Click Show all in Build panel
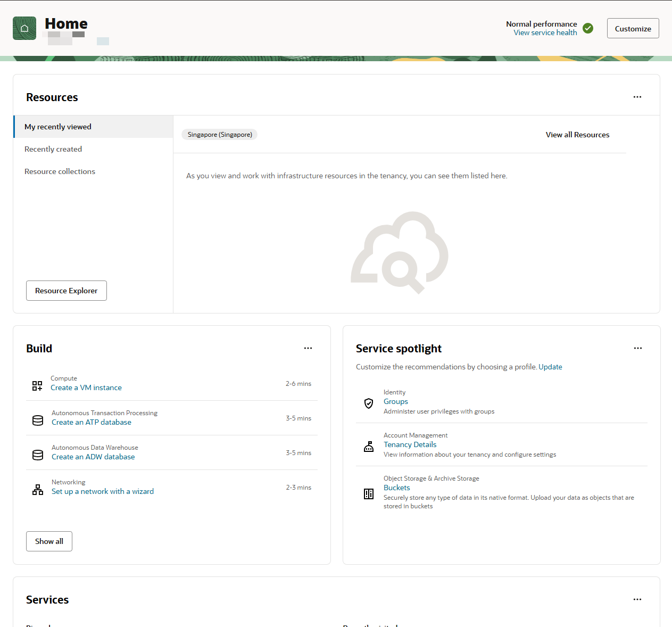672x627 pixels. click(49, 541)
